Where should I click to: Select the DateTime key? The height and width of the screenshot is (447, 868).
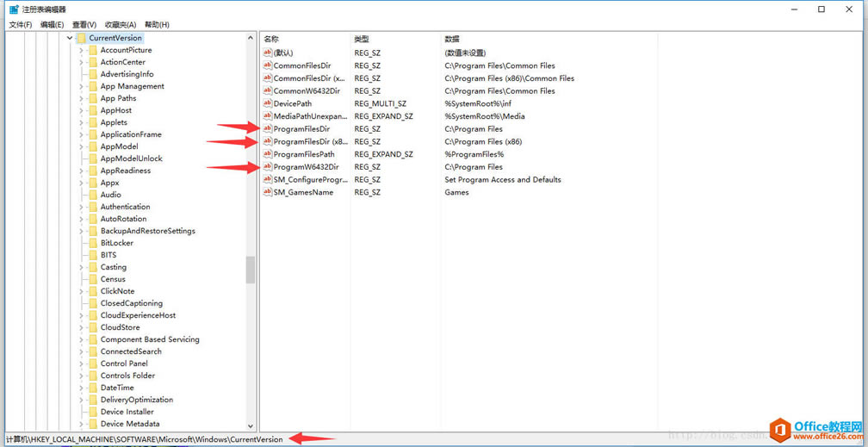click(x=117, y=388)
